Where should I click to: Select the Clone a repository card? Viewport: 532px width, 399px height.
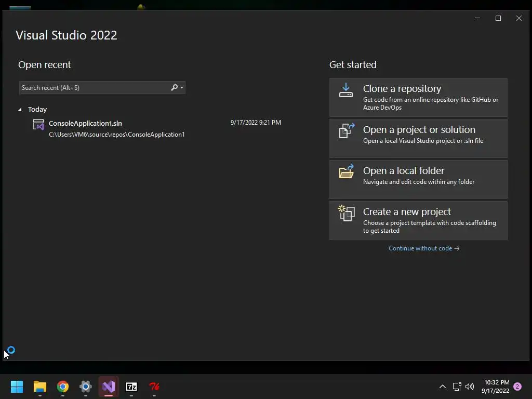(x=418, y=97)
